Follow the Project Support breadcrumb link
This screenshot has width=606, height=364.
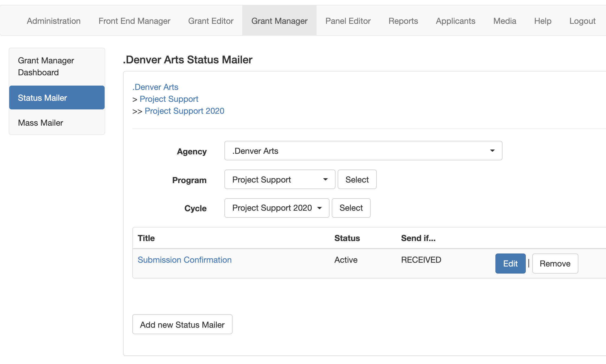[x=169, y=99]
